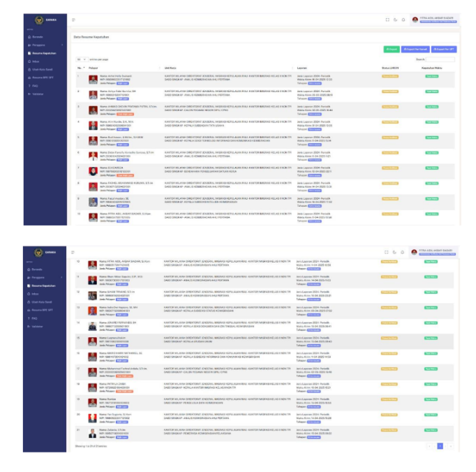Image resolution: width=476 pixels, height=472 pixels.
Task: Click the Export Per Kanwil button
Action: [x=415, y=50]
